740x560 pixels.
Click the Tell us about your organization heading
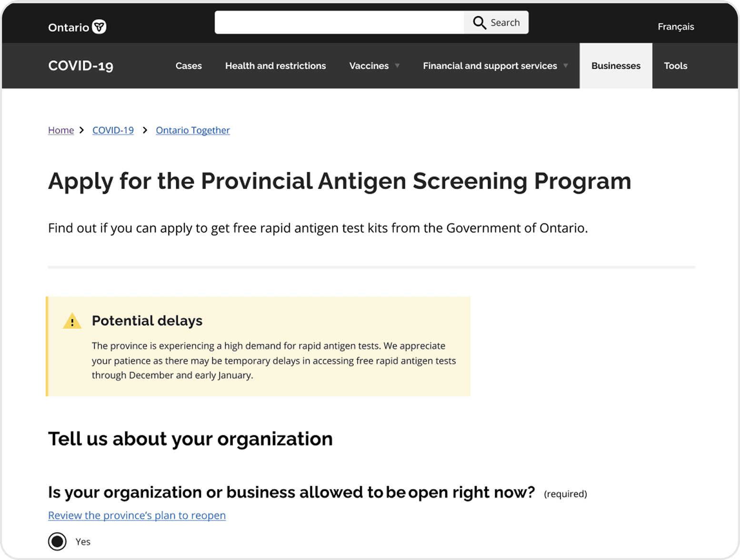pos(190,439)
